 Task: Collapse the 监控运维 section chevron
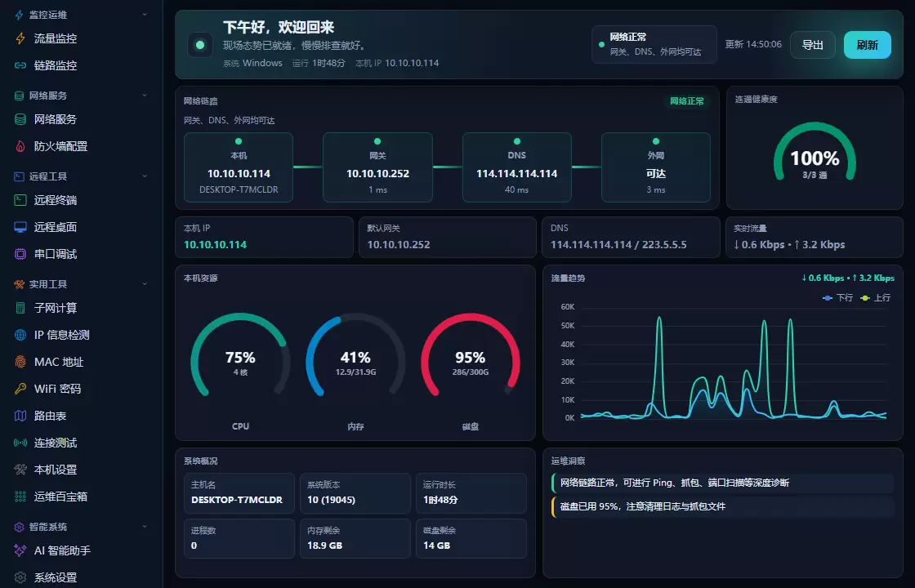[145, 15]
